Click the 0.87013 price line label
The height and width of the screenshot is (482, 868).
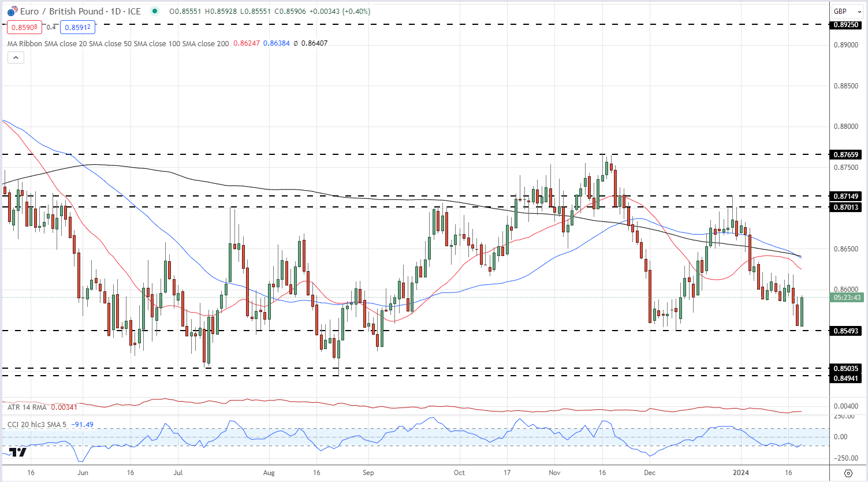846,207
